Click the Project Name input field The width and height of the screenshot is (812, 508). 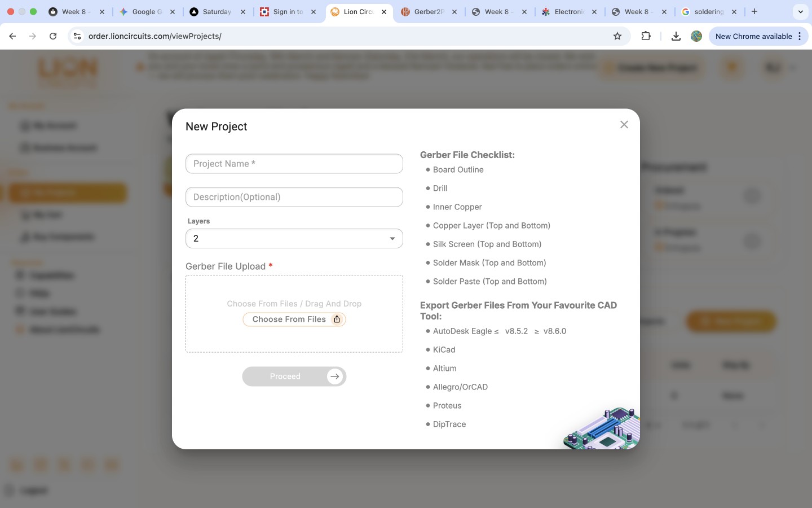(294, 164)
